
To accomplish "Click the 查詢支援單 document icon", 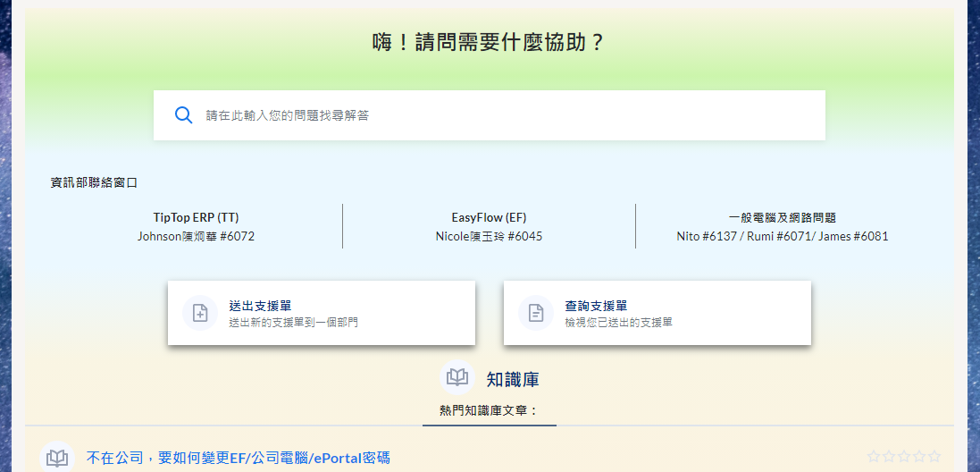I will (536, 313).
